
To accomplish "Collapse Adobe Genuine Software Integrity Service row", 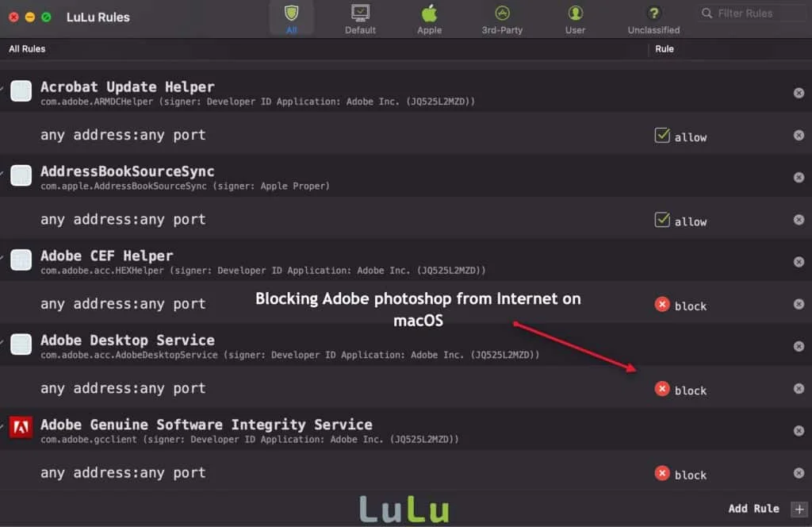I will point(2,426).
